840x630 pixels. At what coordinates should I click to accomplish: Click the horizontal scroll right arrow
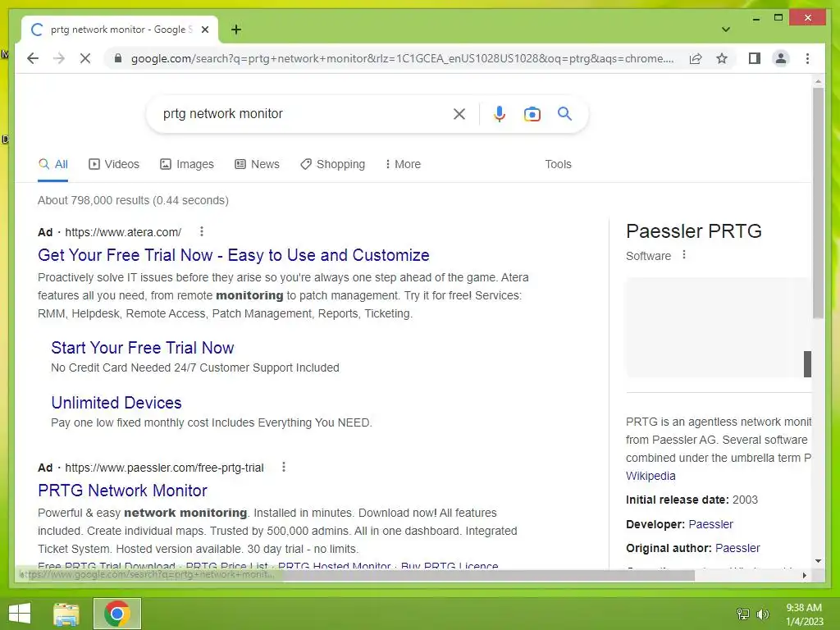804,575
